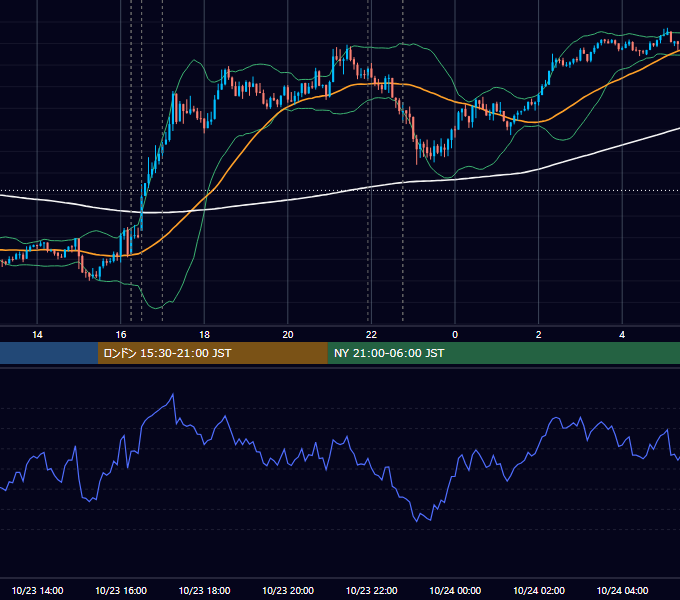Click hour label 20 on the chart axis
The image size is (680, 600).
(x=288, y=335)
